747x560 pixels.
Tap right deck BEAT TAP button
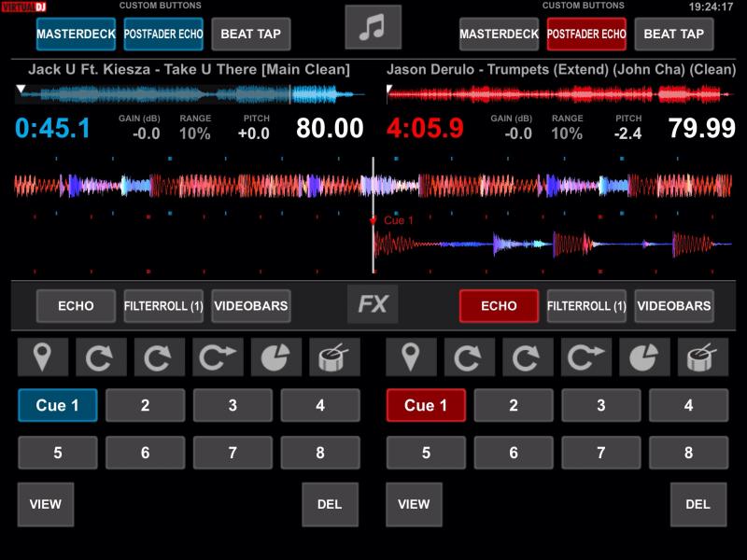674,34
